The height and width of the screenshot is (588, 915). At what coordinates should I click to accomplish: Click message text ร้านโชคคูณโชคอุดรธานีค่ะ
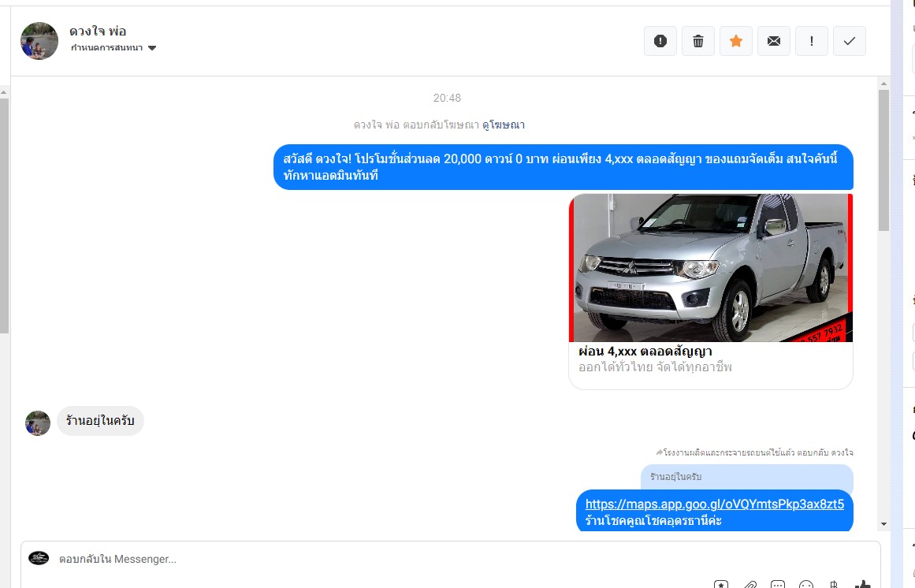click(x=653, y=520)
